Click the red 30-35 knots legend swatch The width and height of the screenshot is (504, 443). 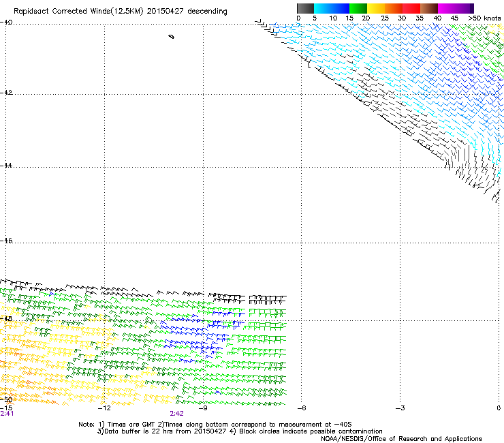pos(411,8)
